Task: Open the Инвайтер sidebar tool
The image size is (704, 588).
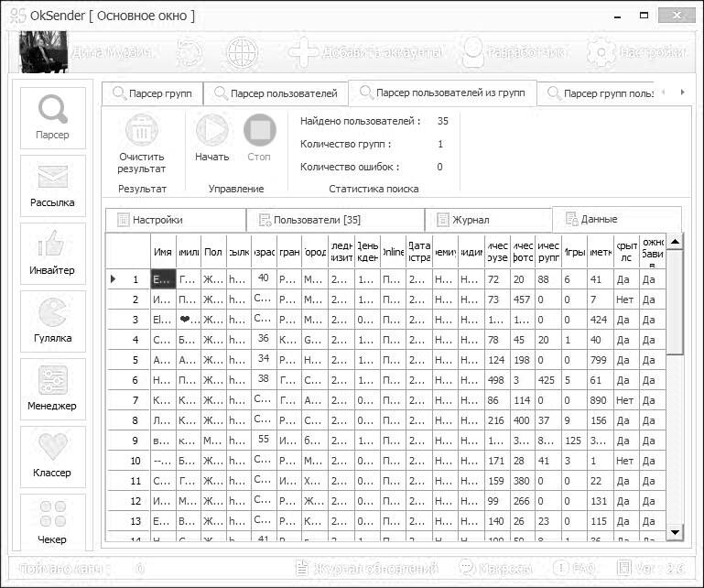Action: [x=52, y=254]
